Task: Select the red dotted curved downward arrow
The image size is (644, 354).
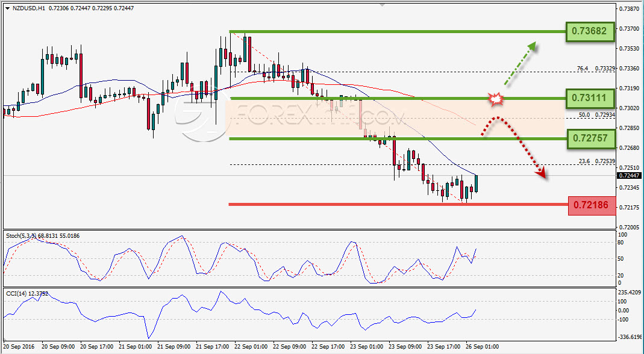Action: (513, 147)
